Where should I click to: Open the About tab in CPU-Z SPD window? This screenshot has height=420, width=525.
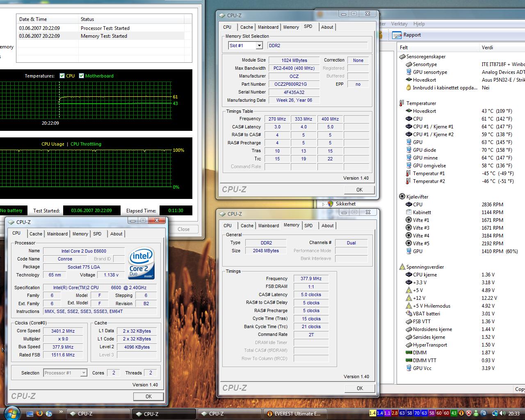[x=327, y=27]
